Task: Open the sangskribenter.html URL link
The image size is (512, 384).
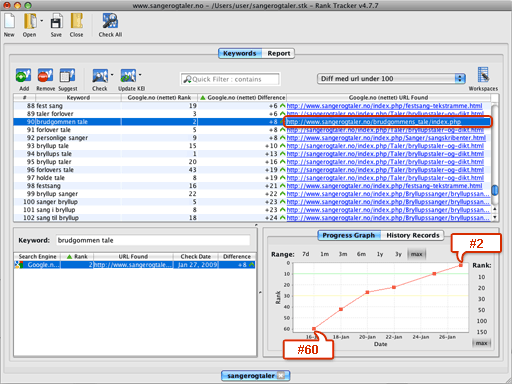Action: (386, 138)
